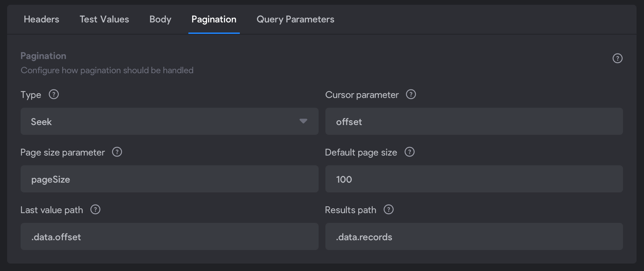Click the Results path input field
Screen dimensions: 644x271
coord(474,236)
